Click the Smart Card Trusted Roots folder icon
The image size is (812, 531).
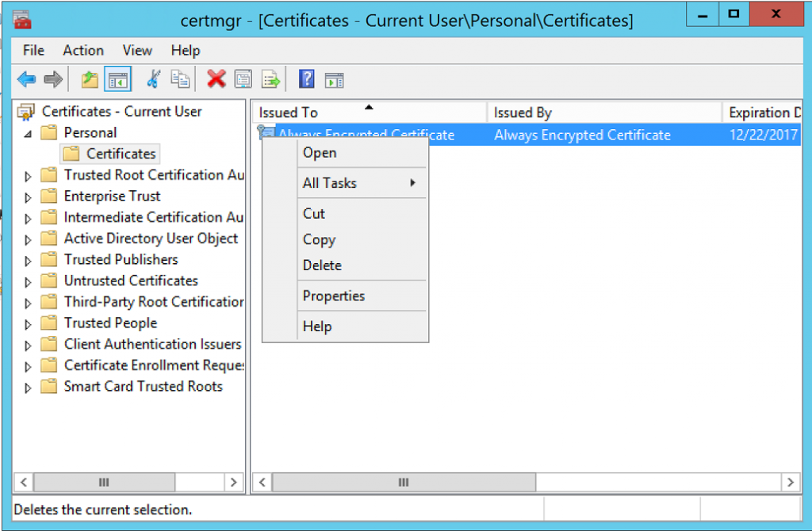[x=48, y=386]
